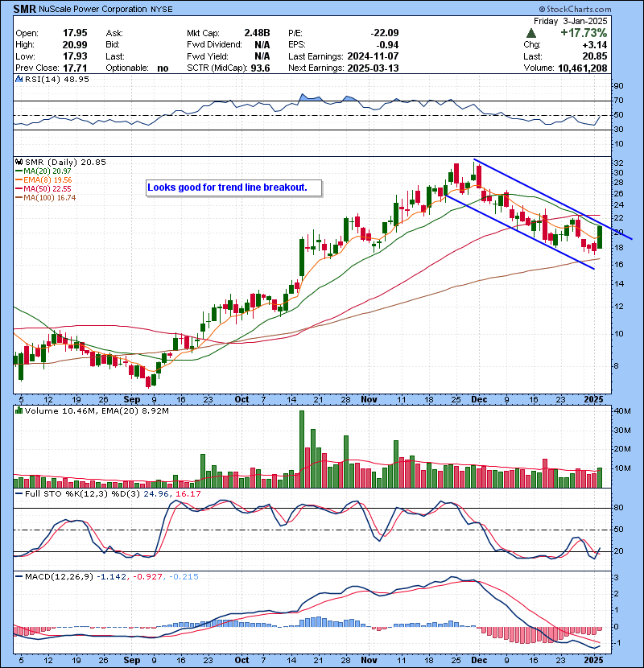Image resolution: width=644 pixels, height=668 pixels.
Task: Click the High 20.99 value
Action: tap(75, 45)
